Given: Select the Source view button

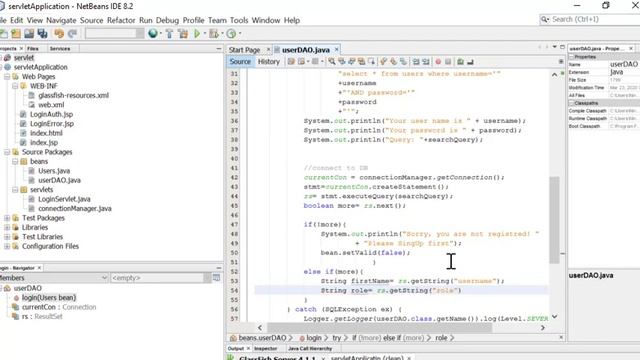Looking at the screenshot, I should [240, 62].
